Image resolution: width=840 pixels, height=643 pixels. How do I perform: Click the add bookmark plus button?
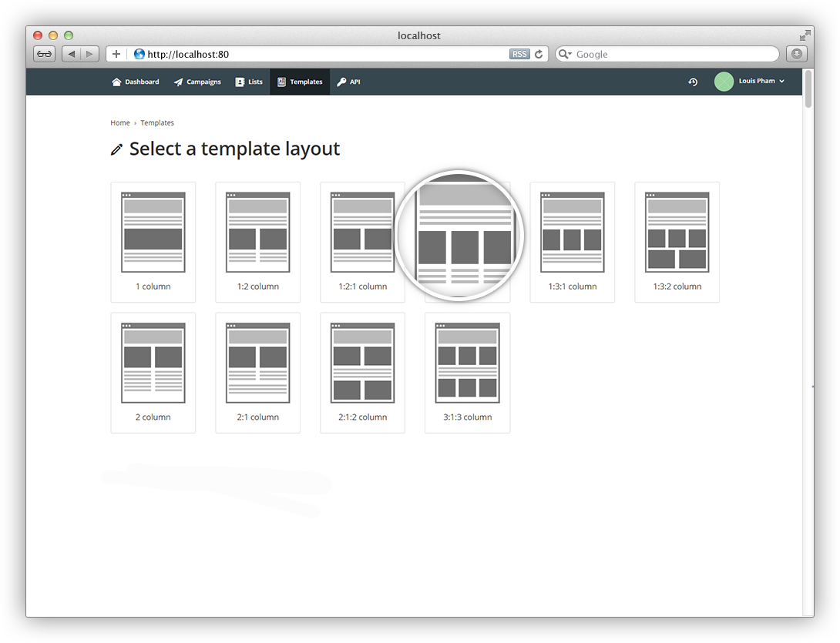tap(116, 54)
